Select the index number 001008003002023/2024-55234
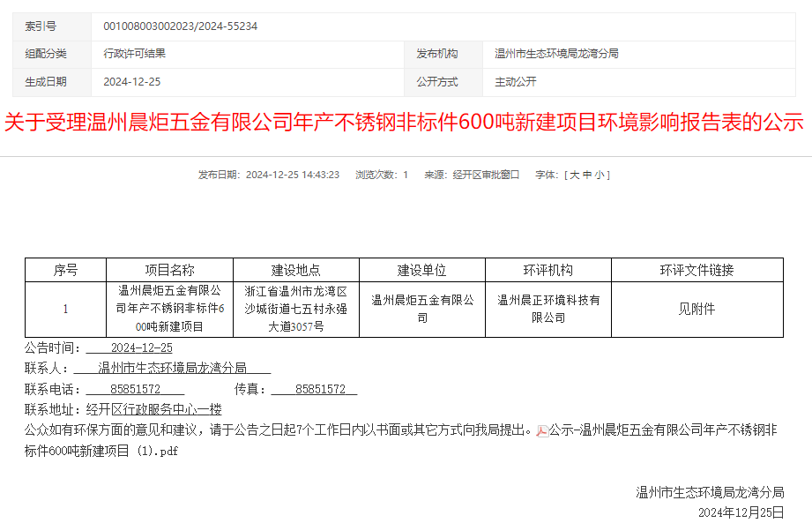Screen dimensions: 812x523 pos(181,26)
